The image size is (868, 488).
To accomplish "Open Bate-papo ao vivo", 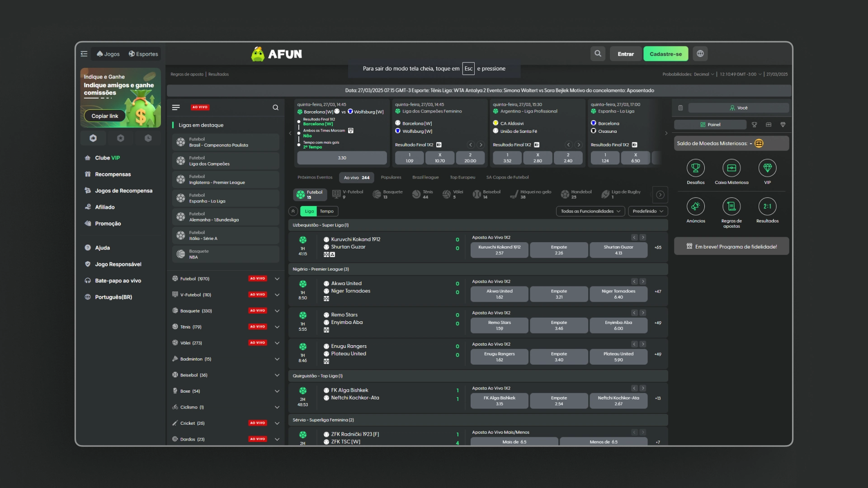I will click(118, 281).
